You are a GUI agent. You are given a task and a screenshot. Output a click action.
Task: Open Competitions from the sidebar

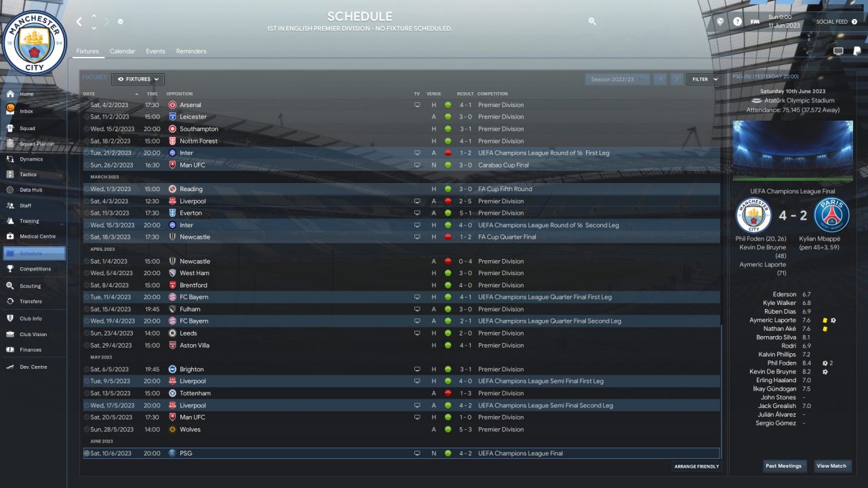(34, 269)
